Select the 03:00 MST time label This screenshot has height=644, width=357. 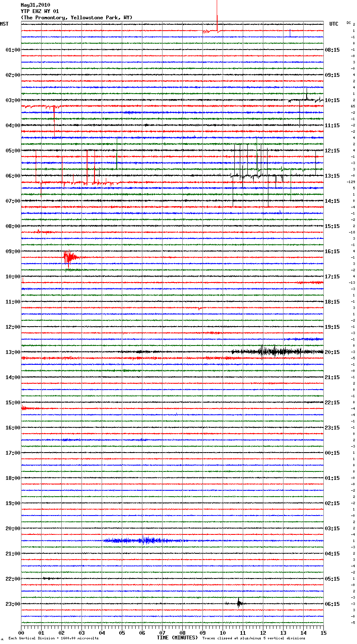13,100
